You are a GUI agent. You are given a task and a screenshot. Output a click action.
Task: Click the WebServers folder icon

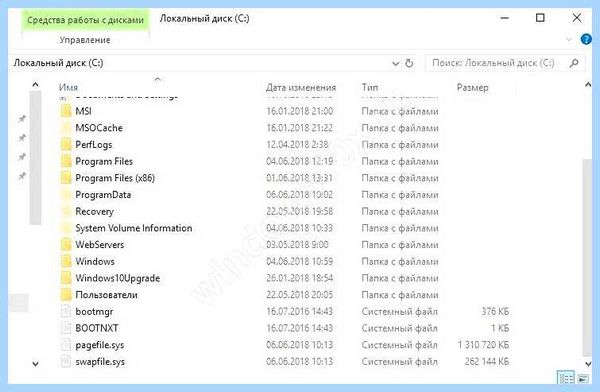(66, 245)
